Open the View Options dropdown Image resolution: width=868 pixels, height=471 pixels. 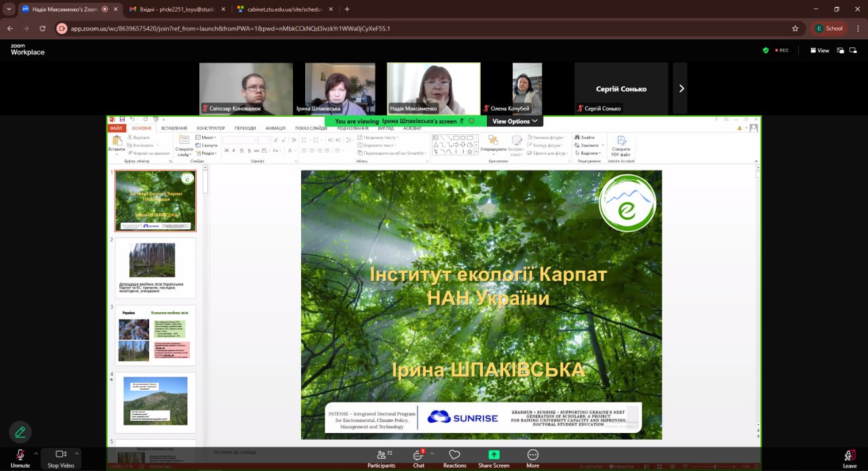(515, 121)
